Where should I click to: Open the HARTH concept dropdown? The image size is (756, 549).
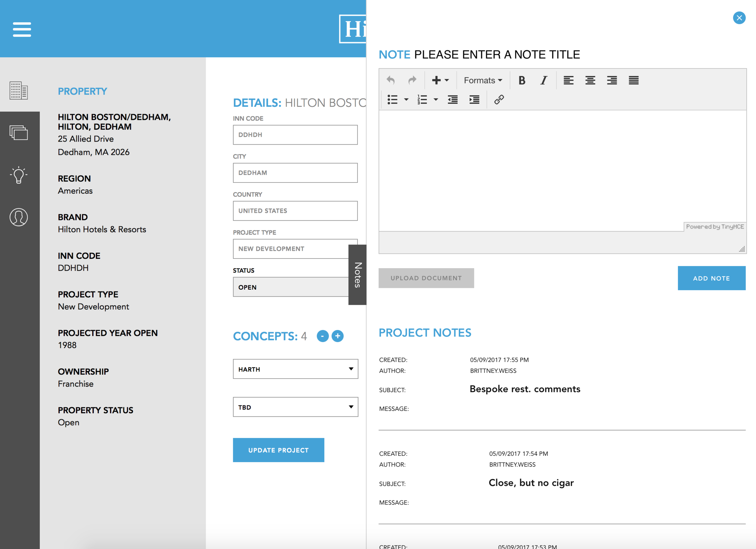tap(295, 369)
